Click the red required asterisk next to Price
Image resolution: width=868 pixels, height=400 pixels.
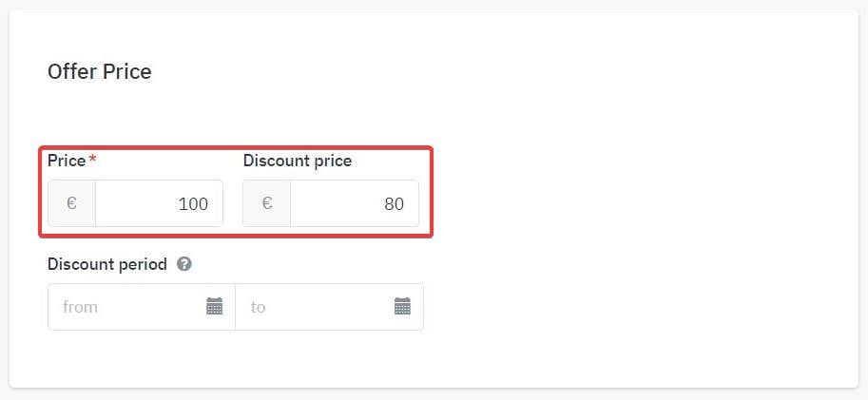[92, 160]
